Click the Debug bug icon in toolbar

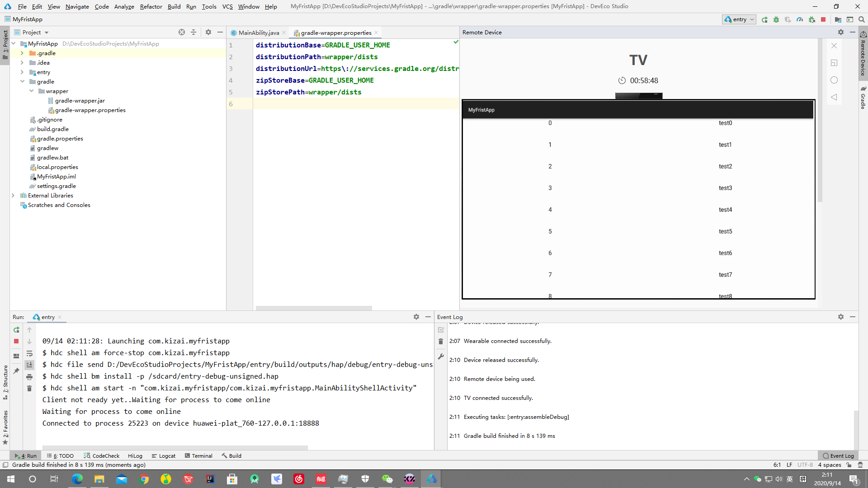pyautogui.click(x=776, y=19)
